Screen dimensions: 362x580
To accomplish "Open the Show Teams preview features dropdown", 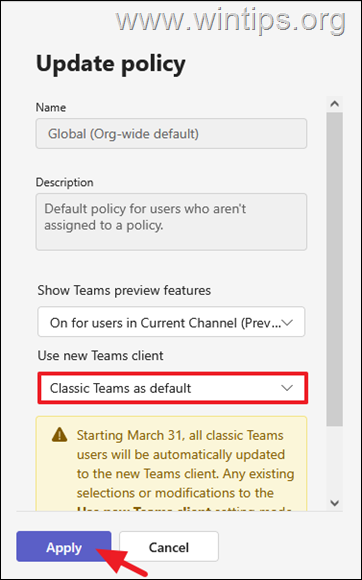I will [171, 321].
